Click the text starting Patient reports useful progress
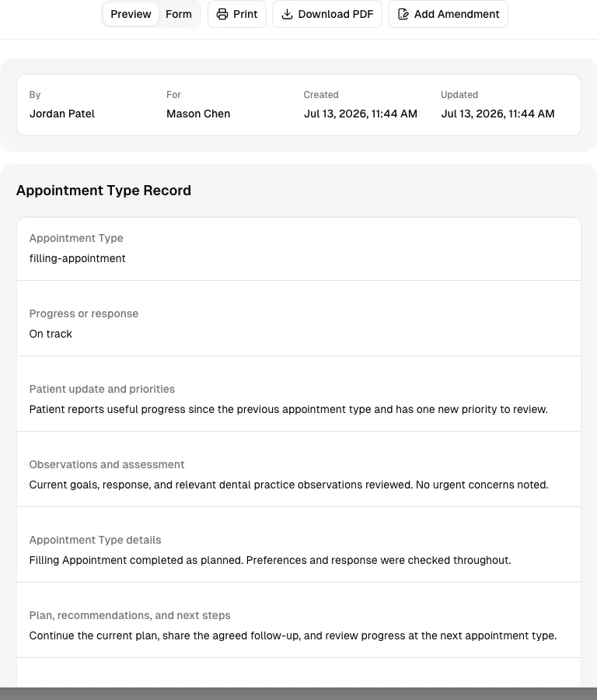The image size is (597, 700). coord(288,409)
